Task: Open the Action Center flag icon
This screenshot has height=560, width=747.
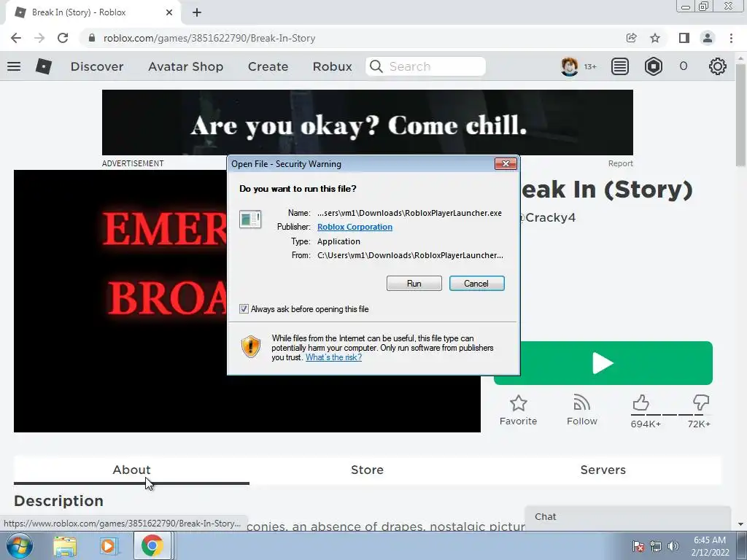Action: point(638,546)
